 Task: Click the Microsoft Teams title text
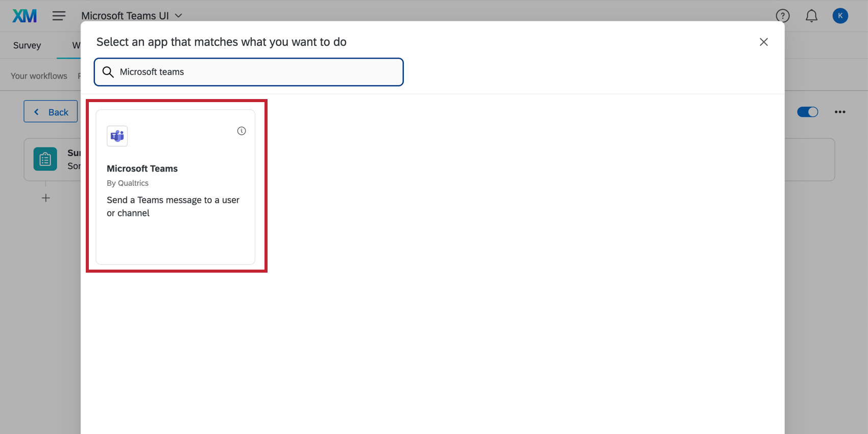pyautogui.click(x=142, y=168)
